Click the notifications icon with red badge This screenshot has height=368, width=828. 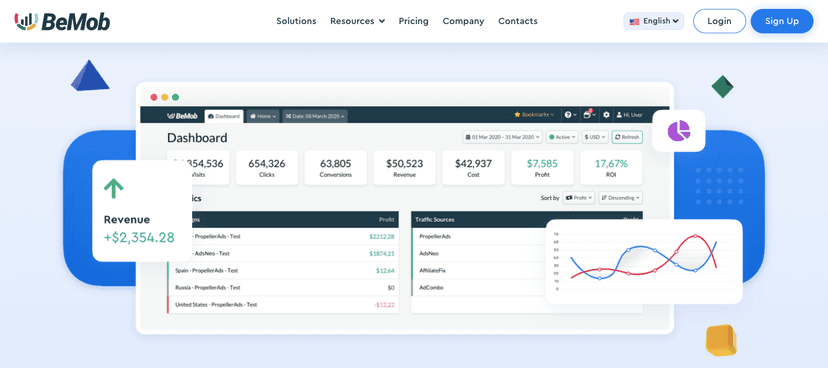click(x=587, y=115)
